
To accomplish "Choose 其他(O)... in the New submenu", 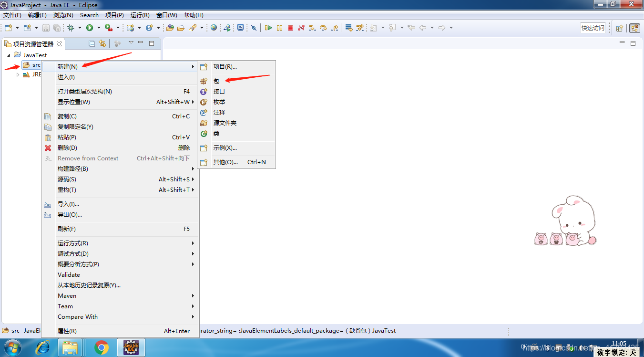I will pyautogui.click(x=236, y=162).
